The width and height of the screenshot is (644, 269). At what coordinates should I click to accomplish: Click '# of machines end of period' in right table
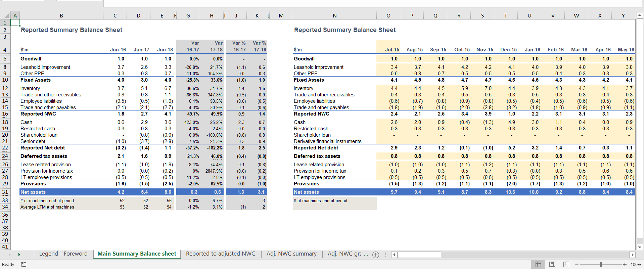[x=320, y=200]
